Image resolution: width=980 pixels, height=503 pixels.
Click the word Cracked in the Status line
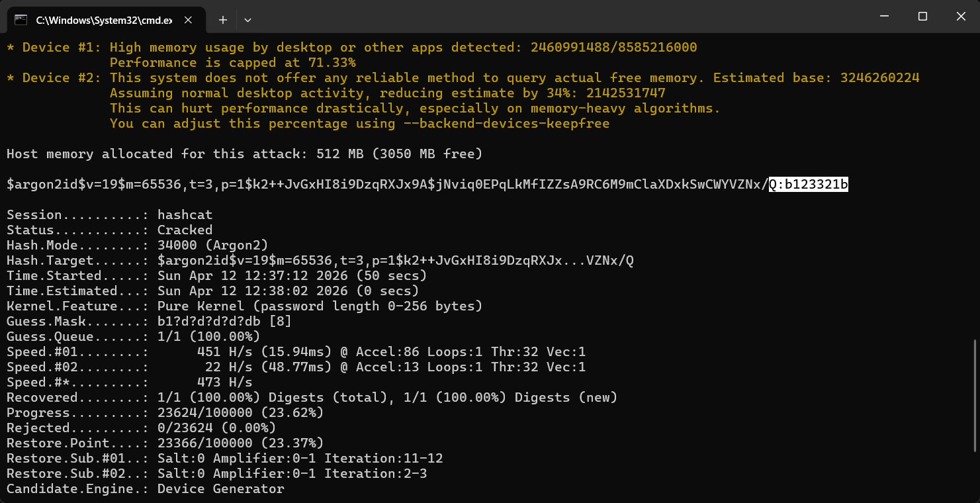pyautogui.click(x=185, y=230)
